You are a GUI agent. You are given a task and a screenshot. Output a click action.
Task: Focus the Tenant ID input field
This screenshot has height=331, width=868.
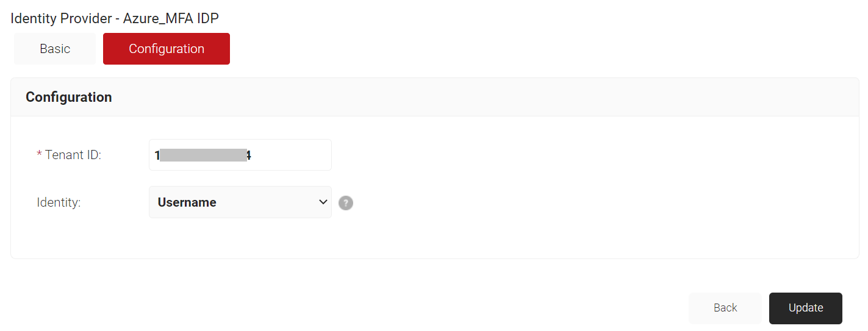click(240, 155)
